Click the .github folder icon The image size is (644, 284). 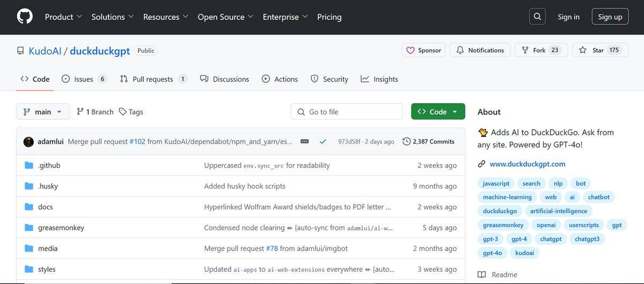29,165
